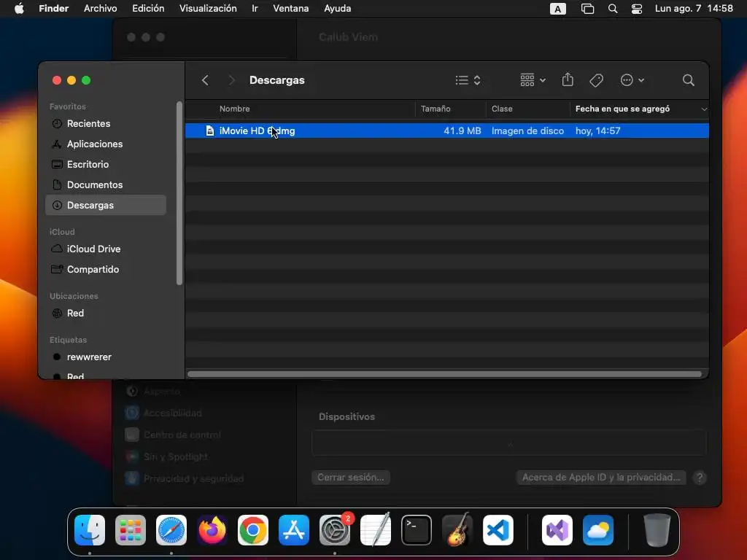Click the sidebar vertical scrollbar

(179, 193)
